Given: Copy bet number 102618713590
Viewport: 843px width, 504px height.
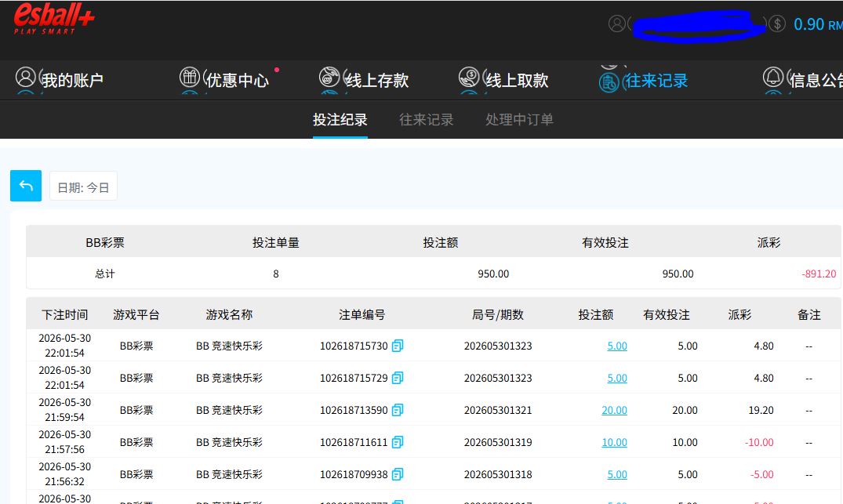Looking at the screenshot, I should tap(398, 410).
